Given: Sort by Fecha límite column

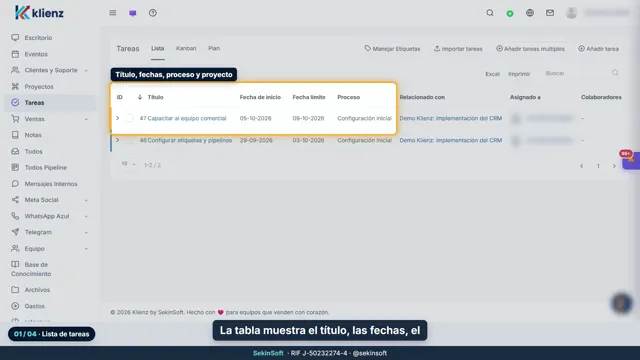Looking at the screenshot, I should point(309,97).
